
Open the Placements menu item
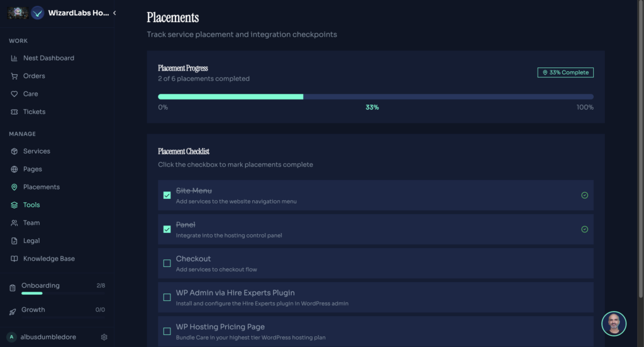[42, 187]
